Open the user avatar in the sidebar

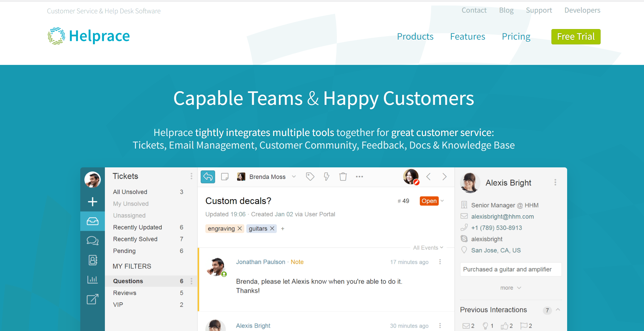pos(93,180)
